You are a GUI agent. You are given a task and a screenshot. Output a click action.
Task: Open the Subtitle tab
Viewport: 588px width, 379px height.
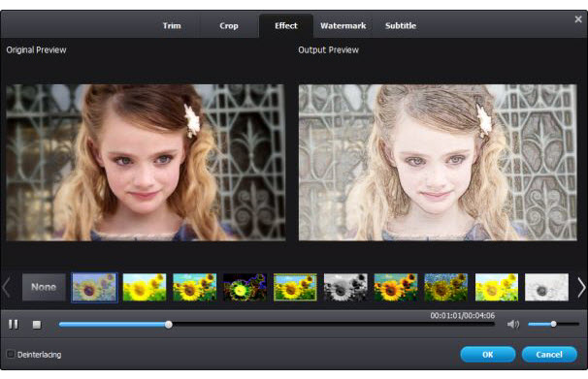point(401,26)
